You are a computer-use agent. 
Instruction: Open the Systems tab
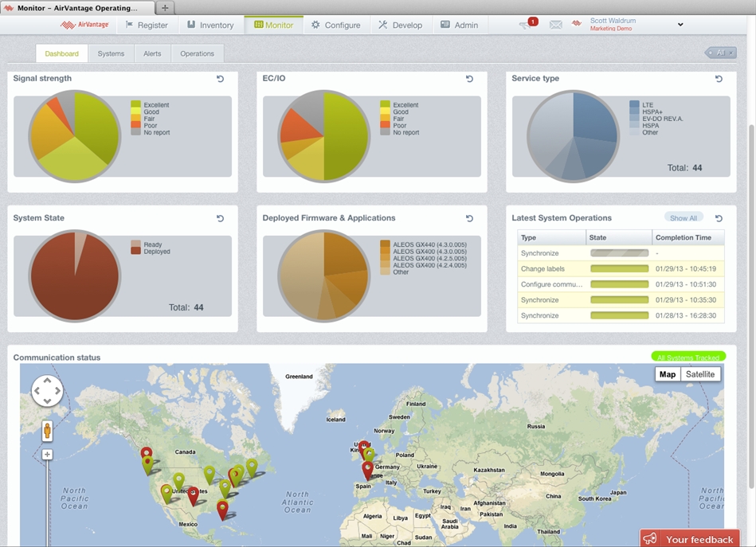tap(111, 53)
